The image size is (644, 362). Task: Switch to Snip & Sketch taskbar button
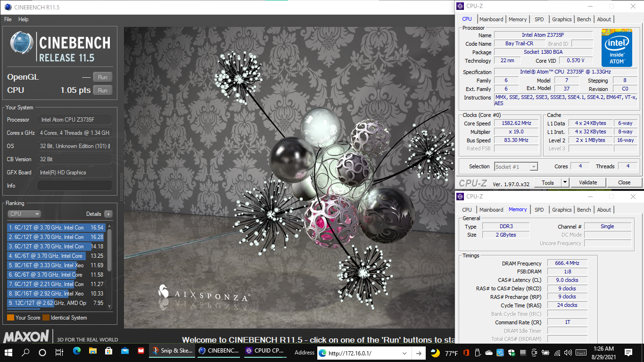pyautogui.click(x=173, y=351)
